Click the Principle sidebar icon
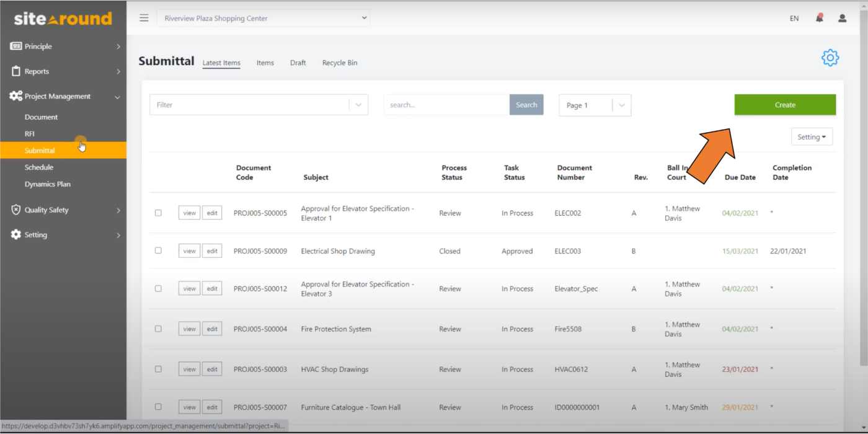Viewport: 868px width, 434px height. [15, 46]
